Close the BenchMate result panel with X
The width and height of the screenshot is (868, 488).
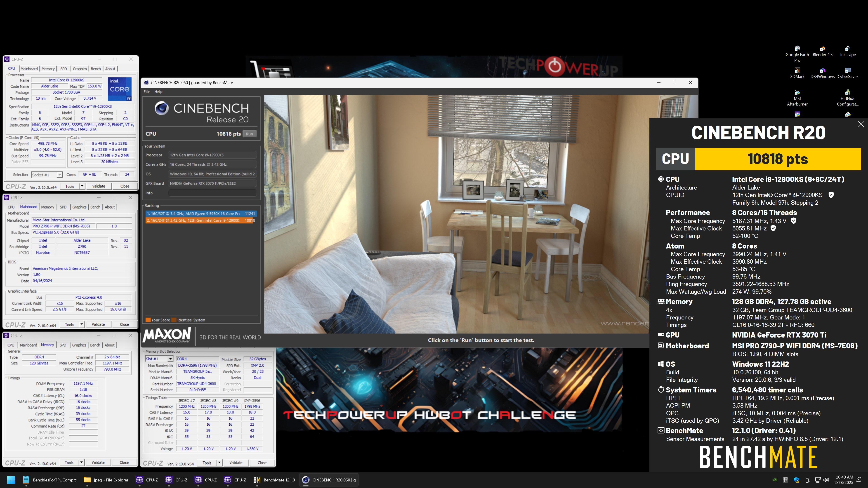[861, 124]
